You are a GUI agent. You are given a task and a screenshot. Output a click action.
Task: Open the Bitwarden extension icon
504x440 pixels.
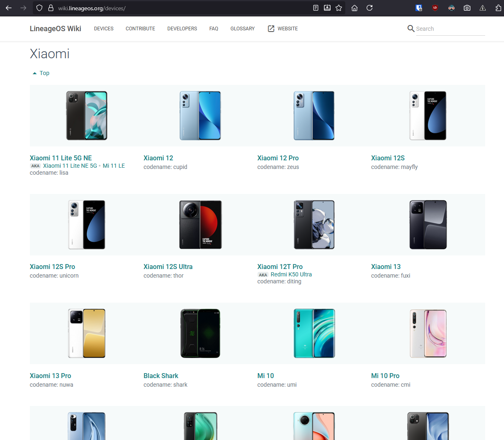point(419,8)
